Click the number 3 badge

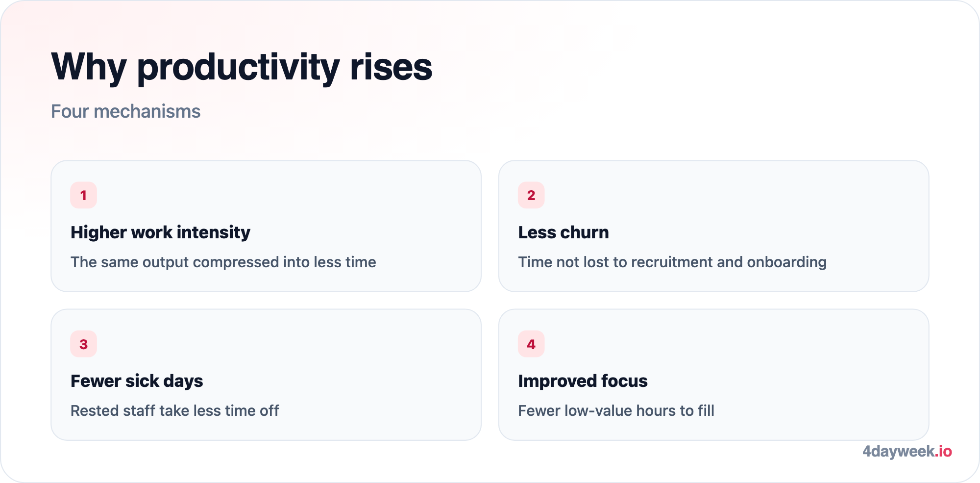coord(83,344)
